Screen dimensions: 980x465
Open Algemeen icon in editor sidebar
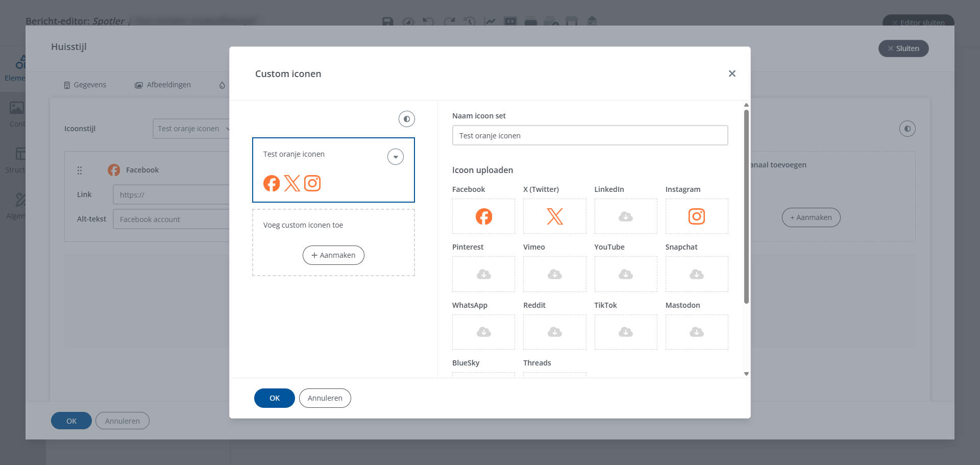click(20, 200)
